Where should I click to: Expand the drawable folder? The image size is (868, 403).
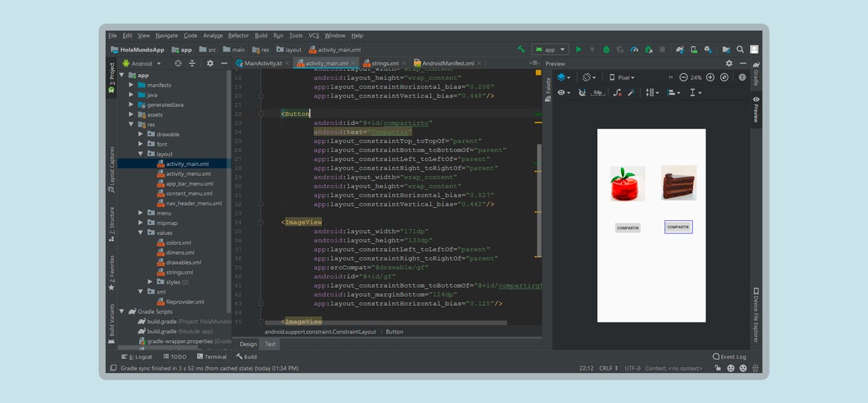point(141,134)
